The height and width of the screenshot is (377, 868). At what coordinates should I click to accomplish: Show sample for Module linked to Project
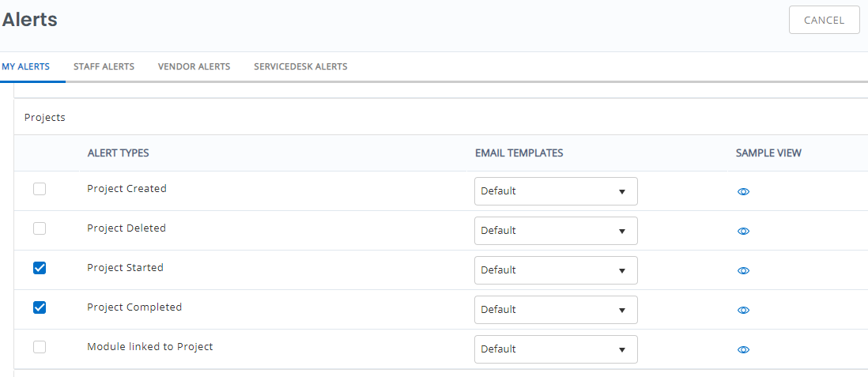pyautogui.click(x=743, y=349)
